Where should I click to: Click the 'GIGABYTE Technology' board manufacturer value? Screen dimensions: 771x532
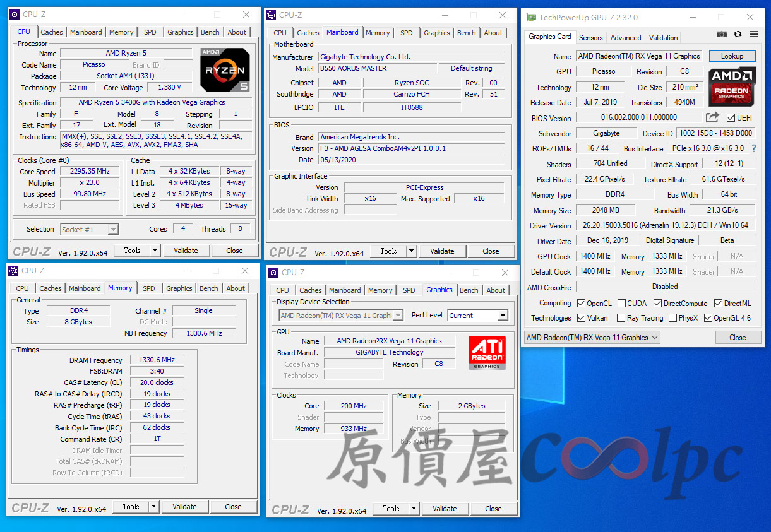390,352
